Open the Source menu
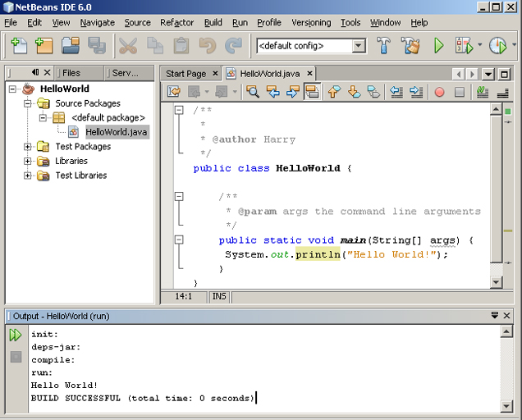Image resolution: width=522 pixels, height=420 pixels. coord(138,23)
